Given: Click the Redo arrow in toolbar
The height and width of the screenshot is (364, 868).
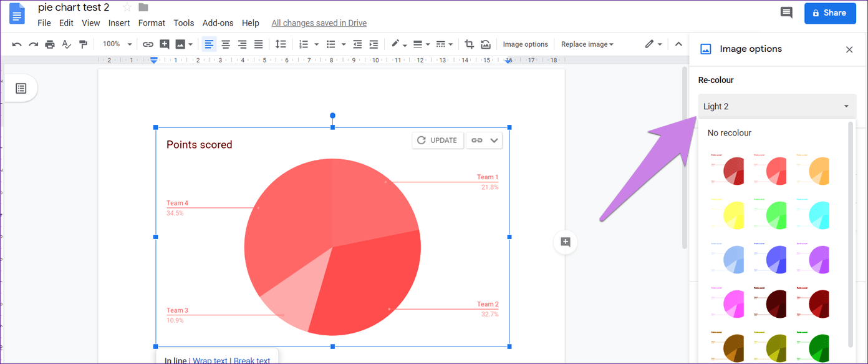Looking at the screenshot, I should (x=33, y=44).
